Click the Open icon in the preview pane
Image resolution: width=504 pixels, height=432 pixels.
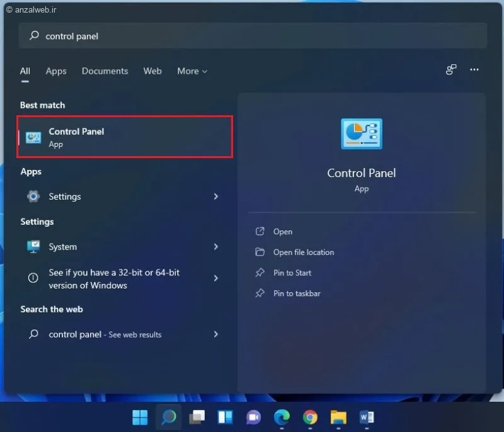260,231
